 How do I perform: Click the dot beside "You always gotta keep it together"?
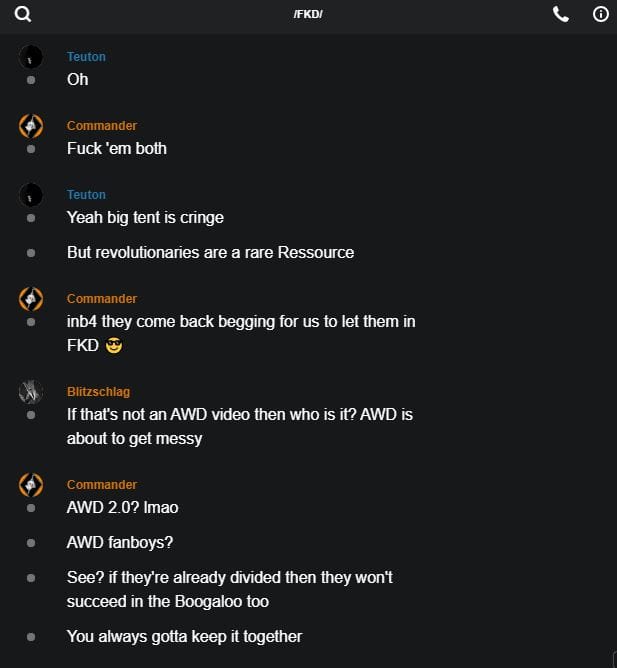point(31,637)
